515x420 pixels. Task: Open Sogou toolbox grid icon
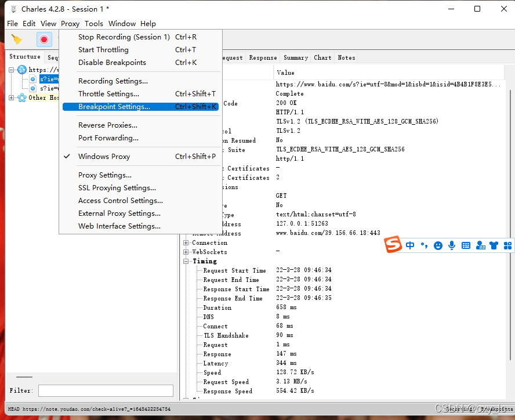508,245
